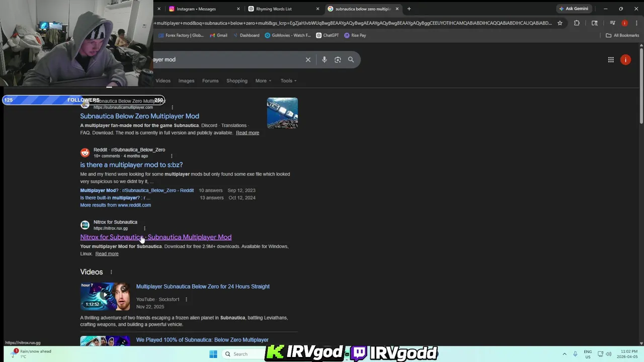This screenshot has height=362, width=644.
Task: Open Forex Factory bookmark
Action: [181, 35]
